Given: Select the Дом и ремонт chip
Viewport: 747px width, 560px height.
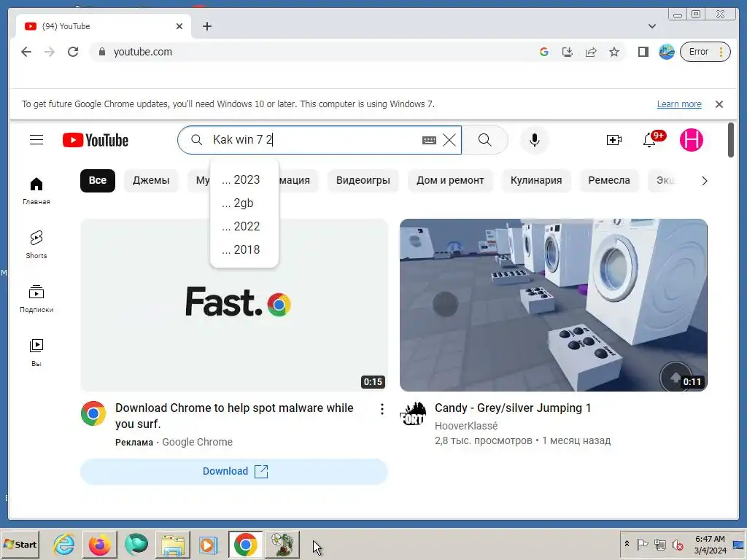Looking at the screenshot, I should coord(450,181).
